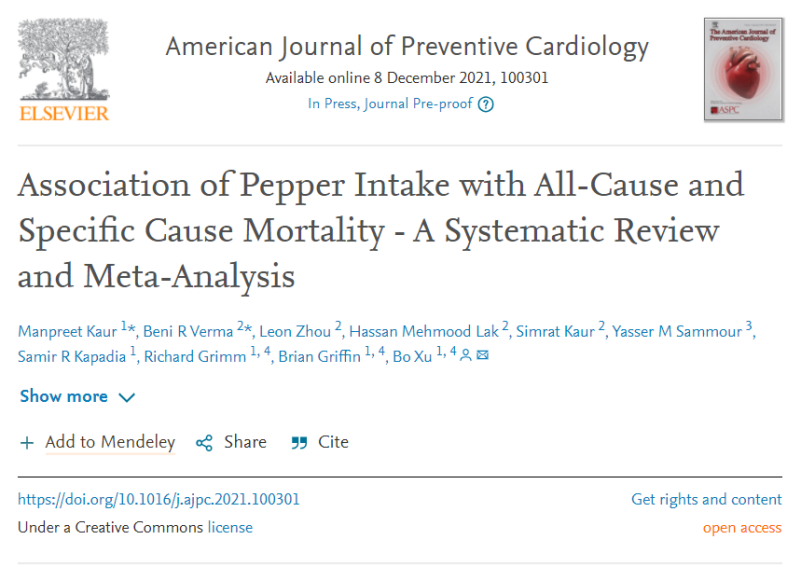Click the quotation marks Cite icon
The image size is (801, 581).
click(x=299, y=443)
